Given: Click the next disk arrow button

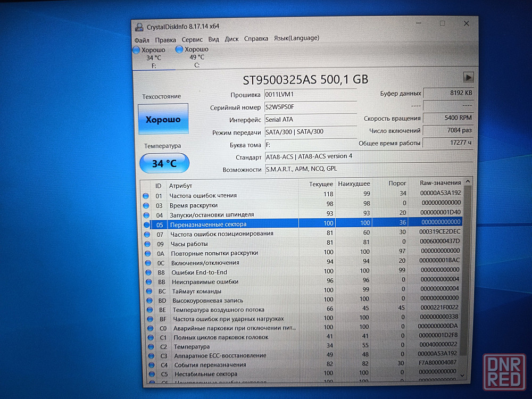Looking at the screenshot, I should click(468, 77).
